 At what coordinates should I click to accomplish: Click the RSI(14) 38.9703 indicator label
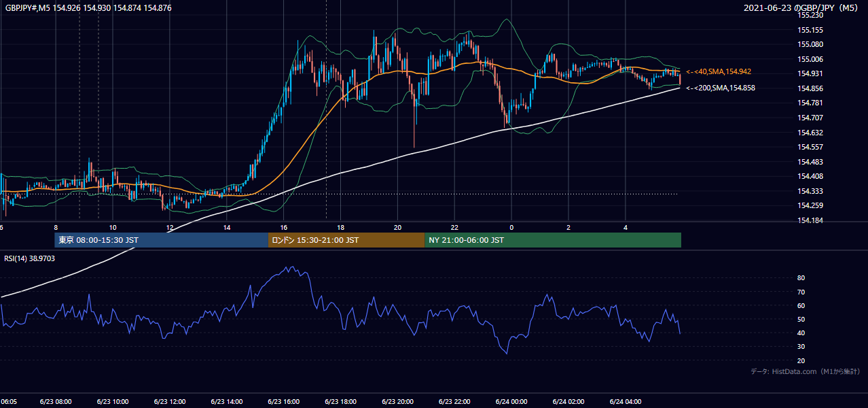coord(30,258)
